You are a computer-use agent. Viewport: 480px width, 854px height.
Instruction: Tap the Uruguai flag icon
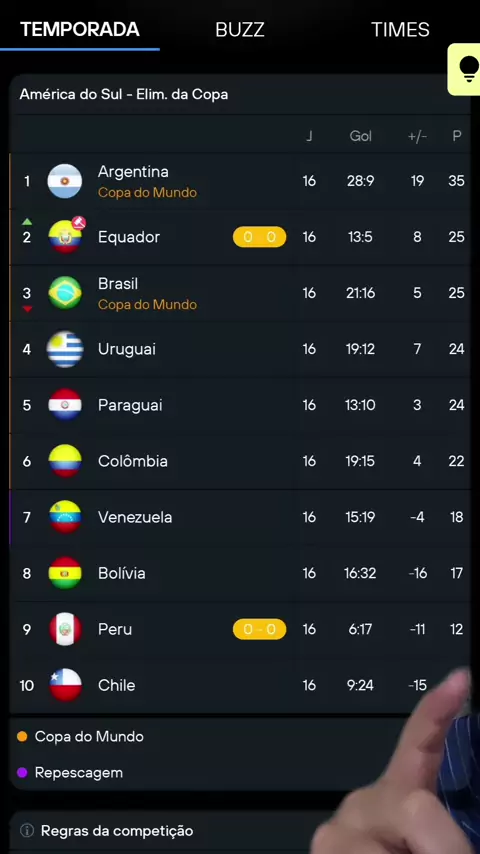[x=65, y=349]
